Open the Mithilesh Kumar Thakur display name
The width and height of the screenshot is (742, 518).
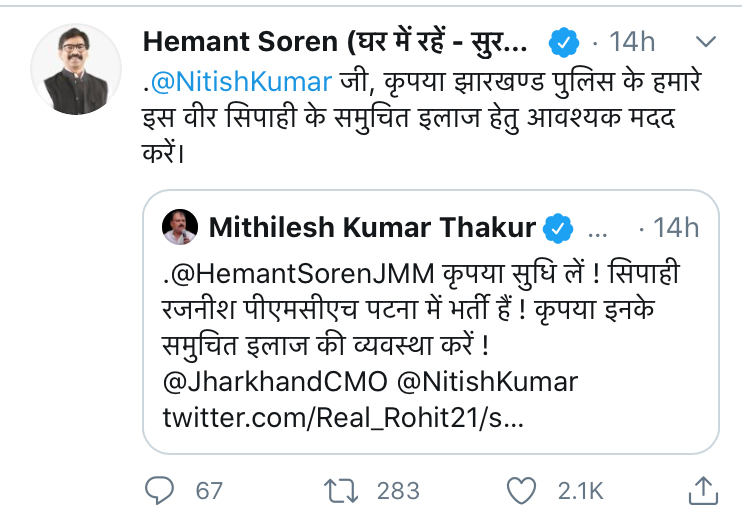pos(373,229)
